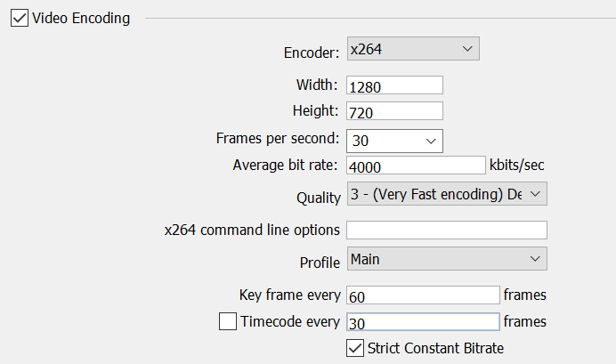This screenshot has width=616, height=364.
Task: Open the Frames per second dropdown
Action: point(395,141)
